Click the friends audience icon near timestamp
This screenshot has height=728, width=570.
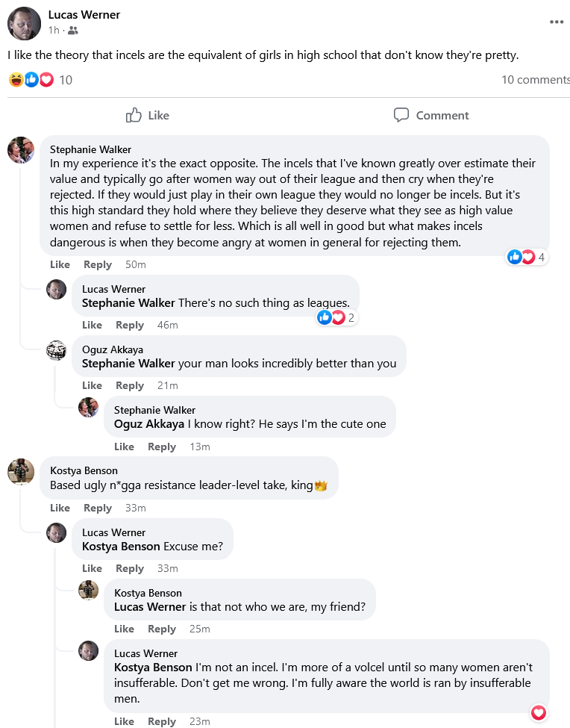[73, 31]
